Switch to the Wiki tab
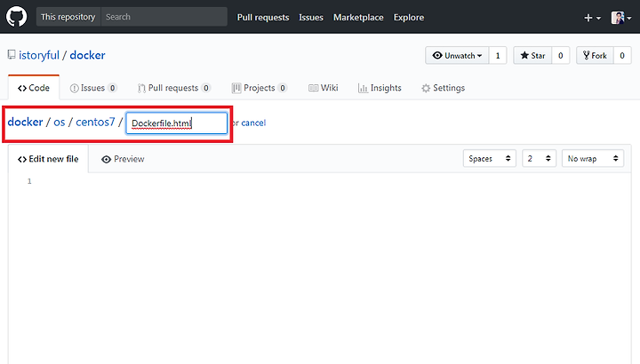Screen dimensions: 640x364 pos(324,88)
